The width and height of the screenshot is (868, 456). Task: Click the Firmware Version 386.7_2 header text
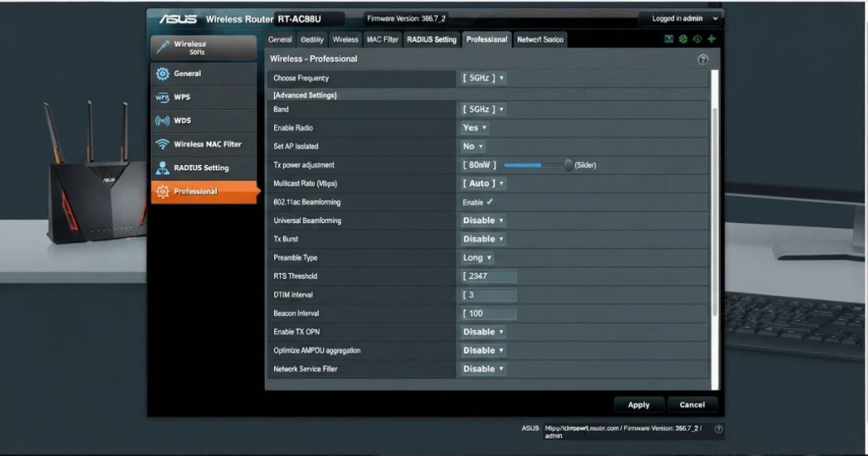click(407, 19)
